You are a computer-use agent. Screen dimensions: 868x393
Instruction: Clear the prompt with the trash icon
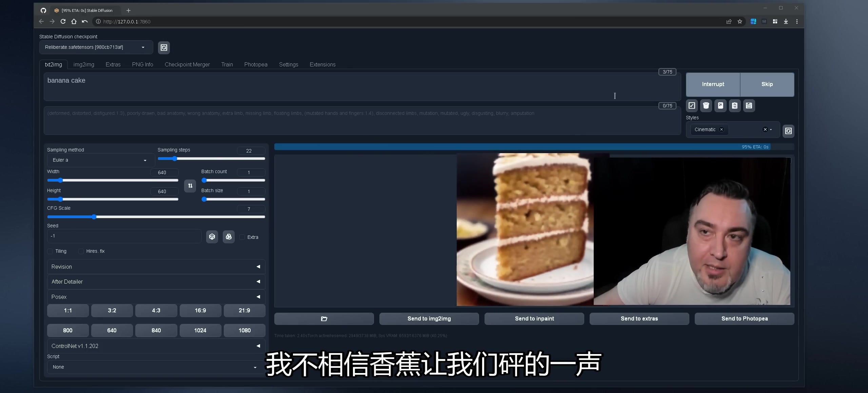[x=706, y=105]
